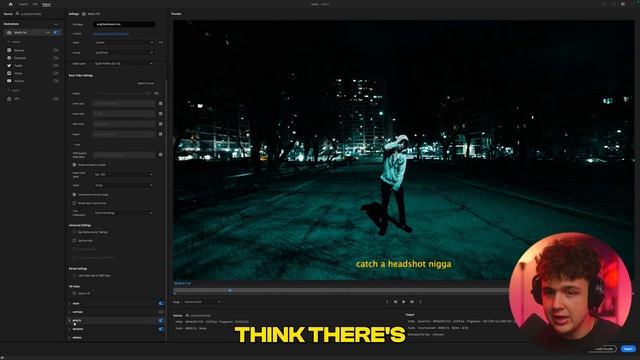The height and width of the screenshot is (360, 640).
Task: Toggle the Render at Maximum Depth checkbox
Action: click(74, 164)
